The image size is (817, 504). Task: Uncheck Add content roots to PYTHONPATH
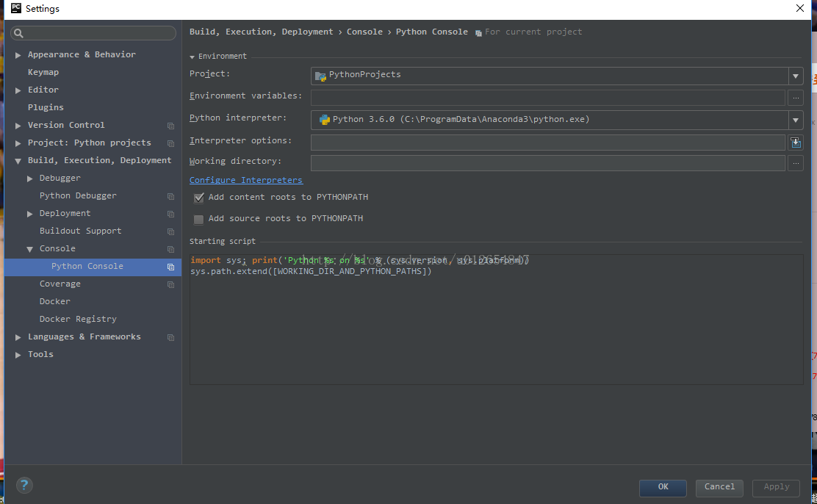[198, 198]
